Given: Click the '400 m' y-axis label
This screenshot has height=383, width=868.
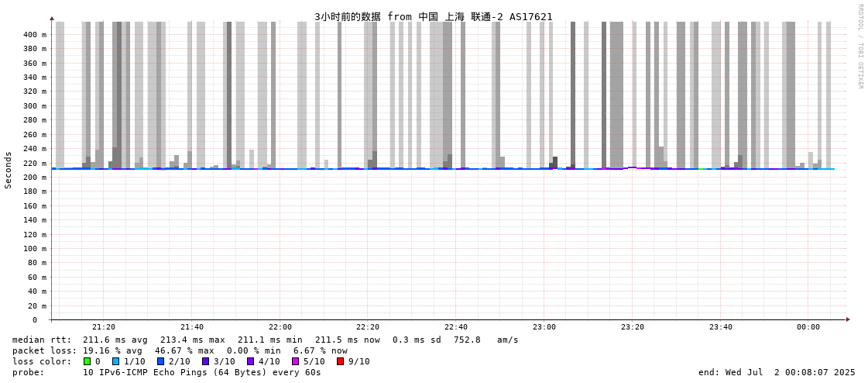Looking at the screenshot, I should click(x=34, y=34).
